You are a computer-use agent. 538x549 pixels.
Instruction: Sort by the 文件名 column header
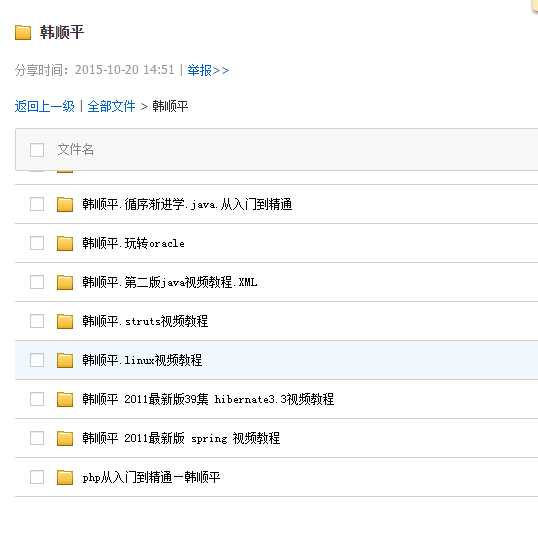(x=76, y=150)
